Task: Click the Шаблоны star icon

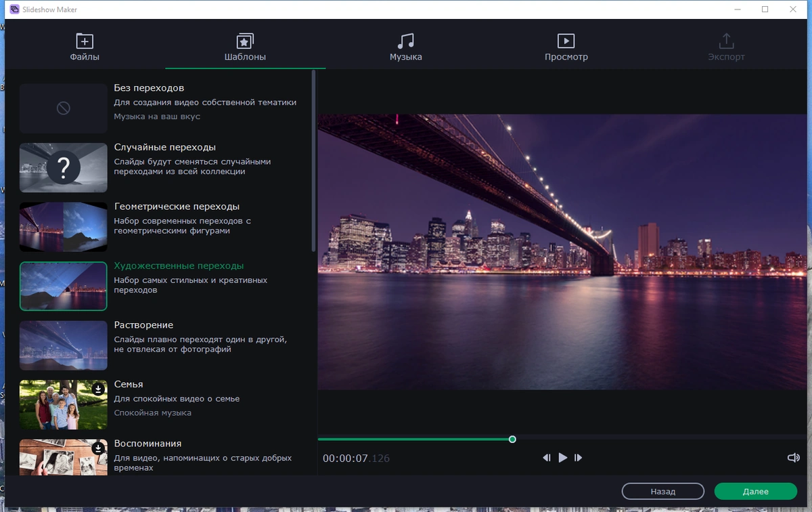Action: (x=245, y=41)
